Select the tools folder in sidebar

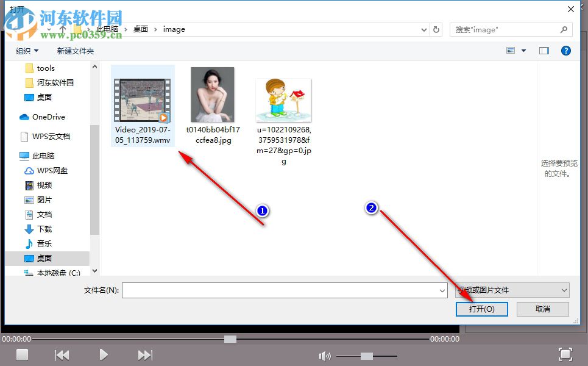point(46,68)
